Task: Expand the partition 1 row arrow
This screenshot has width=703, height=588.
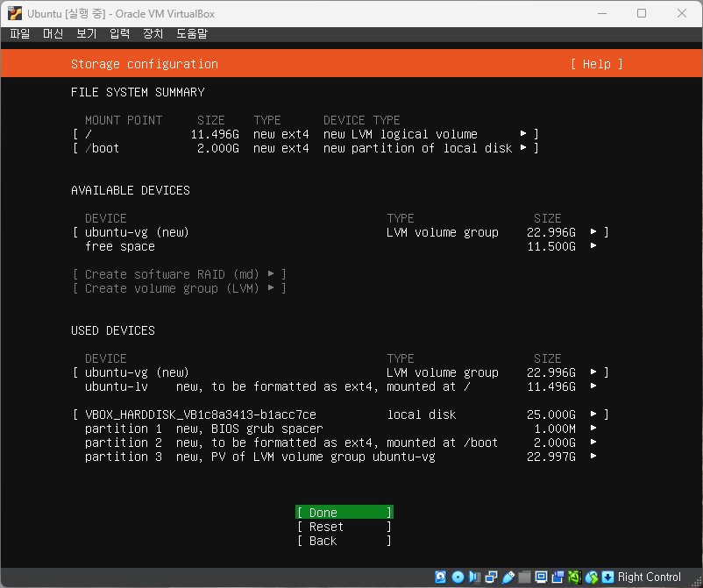Action: click(593, 428)
